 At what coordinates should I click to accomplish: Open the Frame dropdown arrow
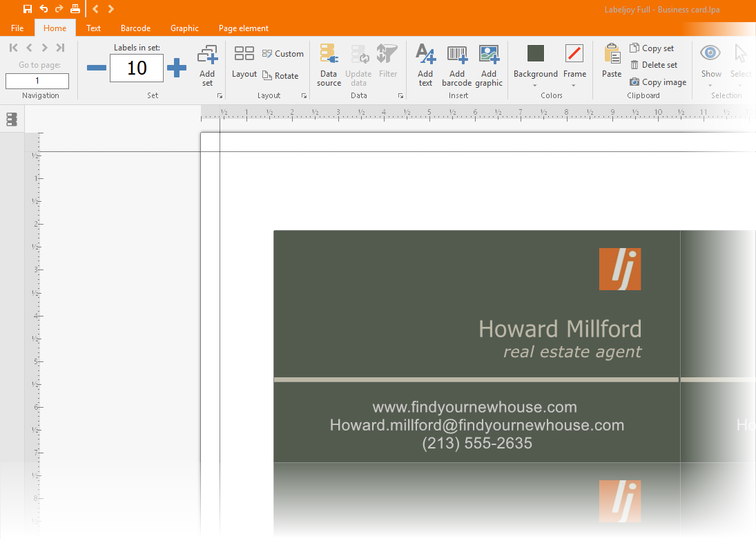574,86
